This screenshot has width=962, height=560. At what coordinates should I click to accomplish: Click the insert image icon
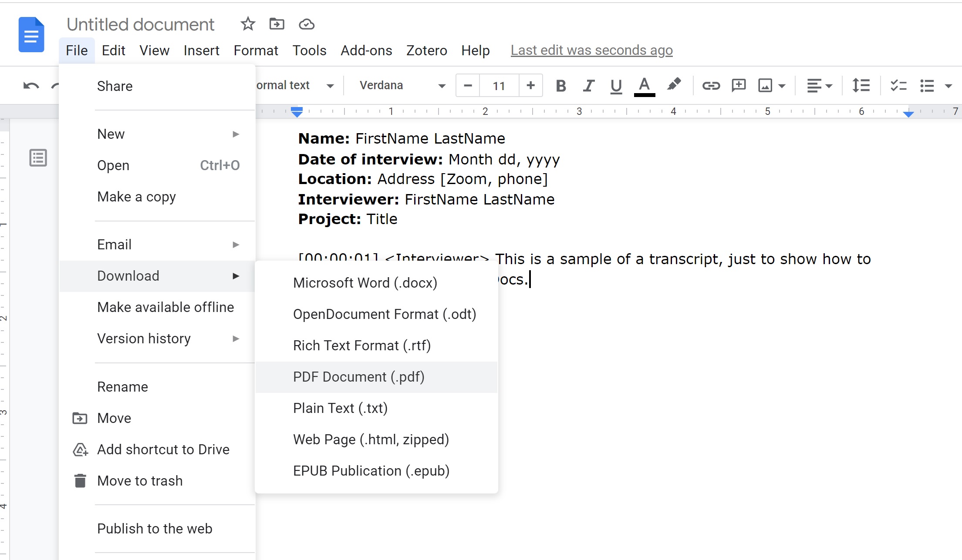point(765,86)
